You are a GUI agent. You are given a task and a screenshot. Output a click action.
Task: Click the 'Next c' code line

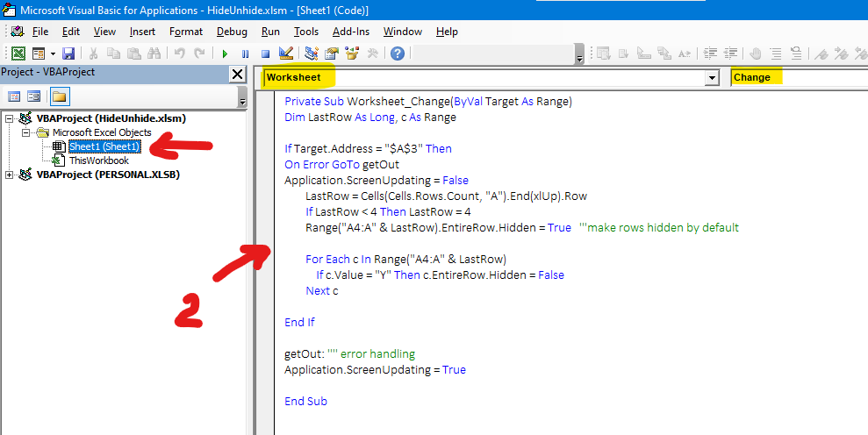tap(321, 290)
